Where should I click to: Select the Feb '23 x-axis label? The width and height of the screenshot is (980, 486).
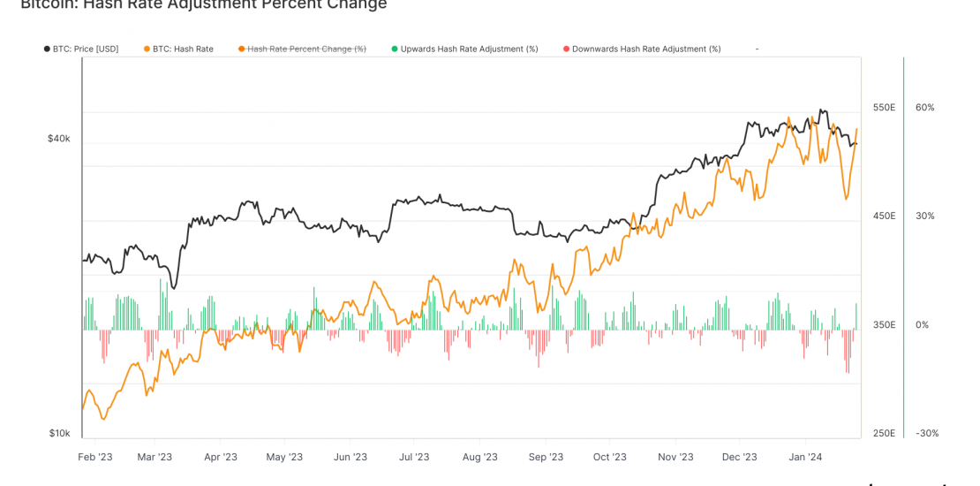pos(95,457)
